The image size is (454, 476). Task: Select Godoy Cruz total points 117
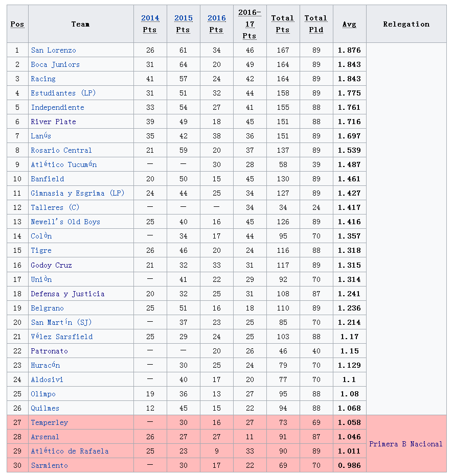pos(283,265)
